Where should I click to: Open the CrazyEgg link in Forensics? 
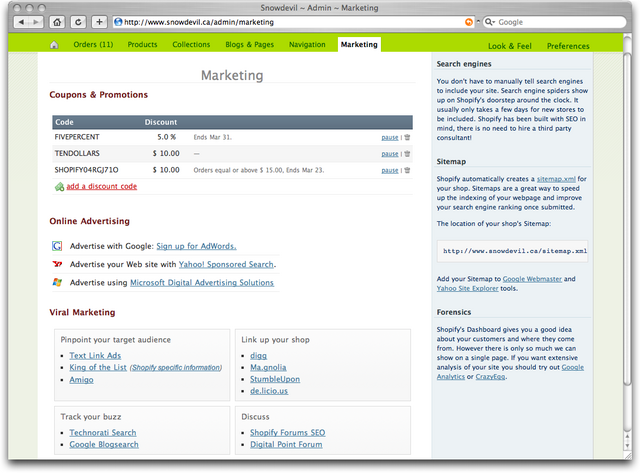[490, 377]
